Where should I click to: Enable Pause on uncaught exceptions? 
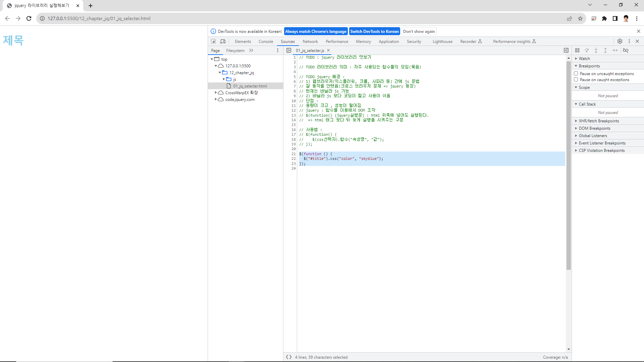[576, 73]
